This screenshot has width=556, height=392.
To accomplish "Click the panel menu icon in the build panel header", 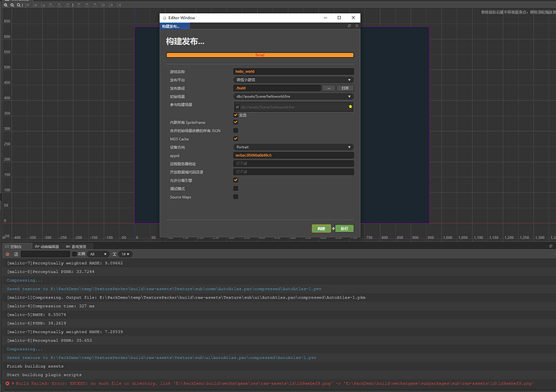I will tap(355, 27).
